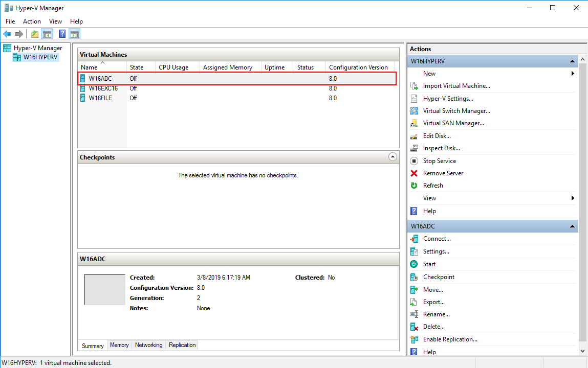Select W16HYPERV server in the tree

[x=40, y=57]
